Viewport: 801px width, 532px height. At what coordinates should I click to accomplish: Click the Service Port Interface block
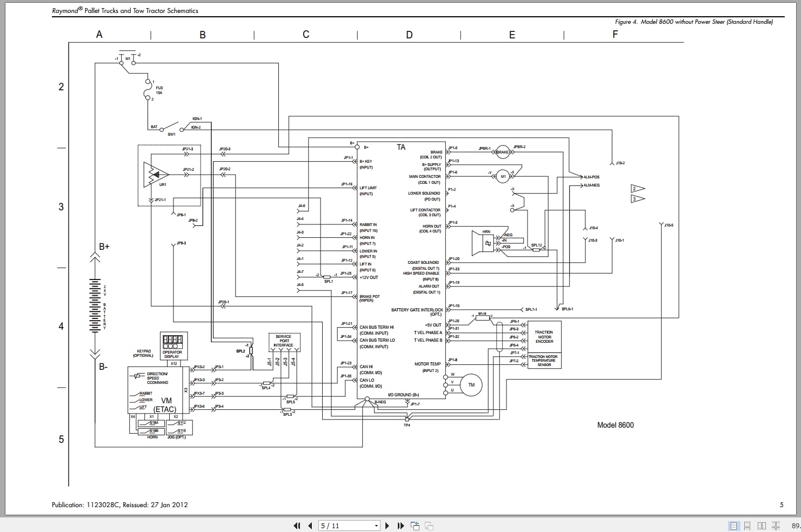[284, 341]
